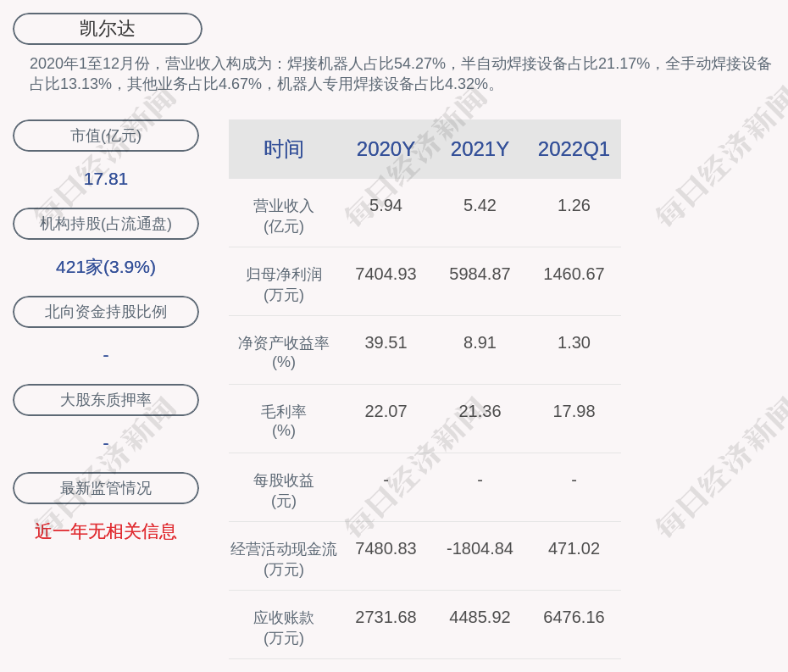788x672 pixels.
Task: Click net profit value 7404.93
Action: 386,274
